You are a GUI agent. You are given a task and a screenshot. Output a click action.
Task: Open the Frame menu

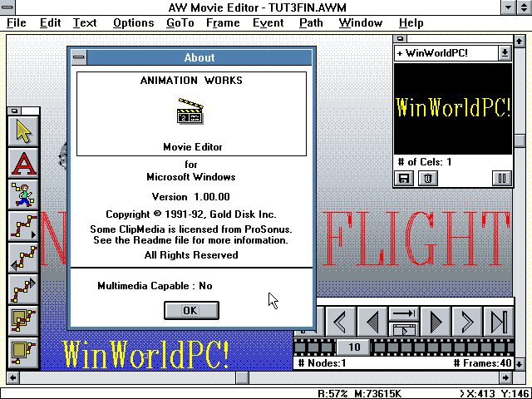pos(223,23)
